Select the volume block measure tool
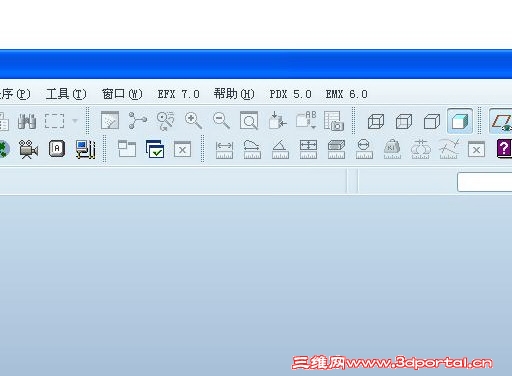This screenshot has width=512, height=376. (336, 149)
